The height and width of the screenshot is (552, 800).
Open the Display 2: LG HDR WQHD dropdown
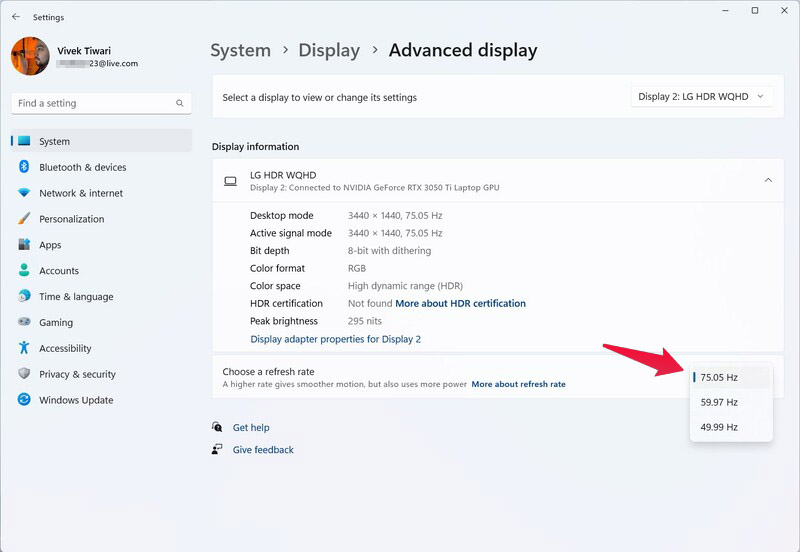[702, 96]
